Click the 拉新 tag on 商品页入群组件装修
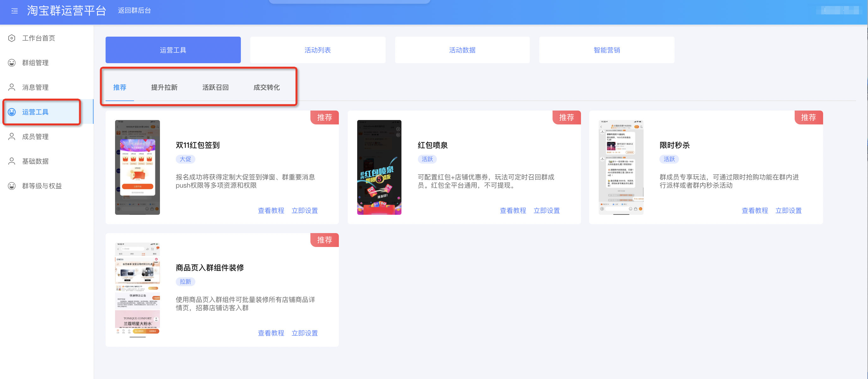Screen dimensions: 868x379 pos(185,281)
